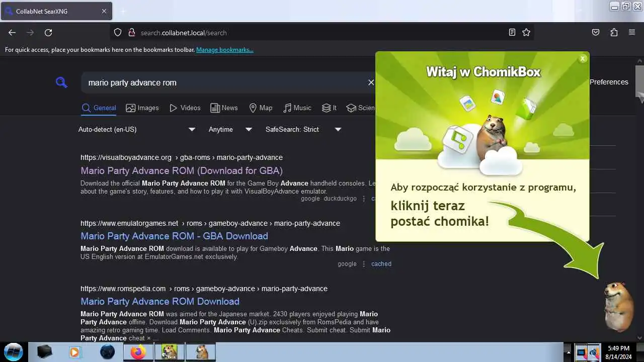The height and width of the screenshot is (362, 644).
Task: Open a new tab with the plus button
Action: pos(122,11)
